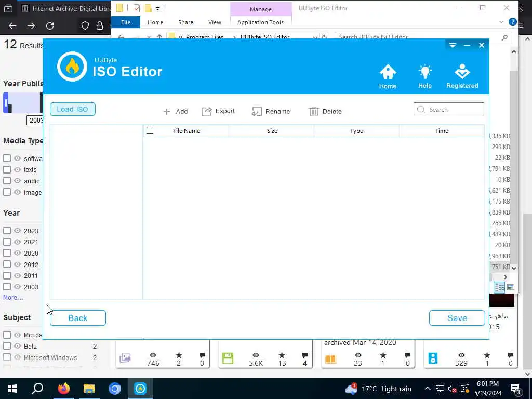This screenshot has height=399, width=532.
Task: Click the Home icon in ISO Editor
Action: (388, 72)
